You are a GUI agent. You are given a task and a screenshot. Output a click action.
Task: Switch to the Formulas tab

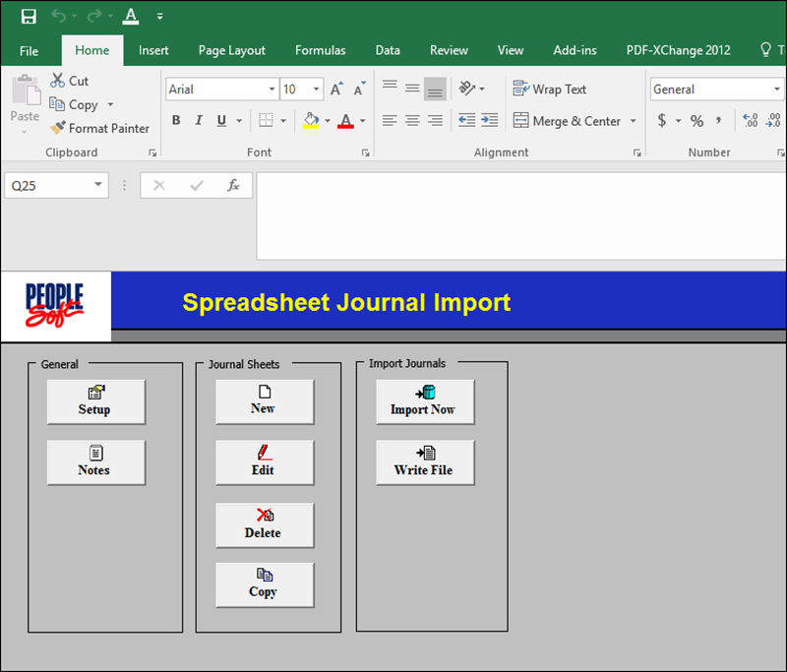(321, 50)
